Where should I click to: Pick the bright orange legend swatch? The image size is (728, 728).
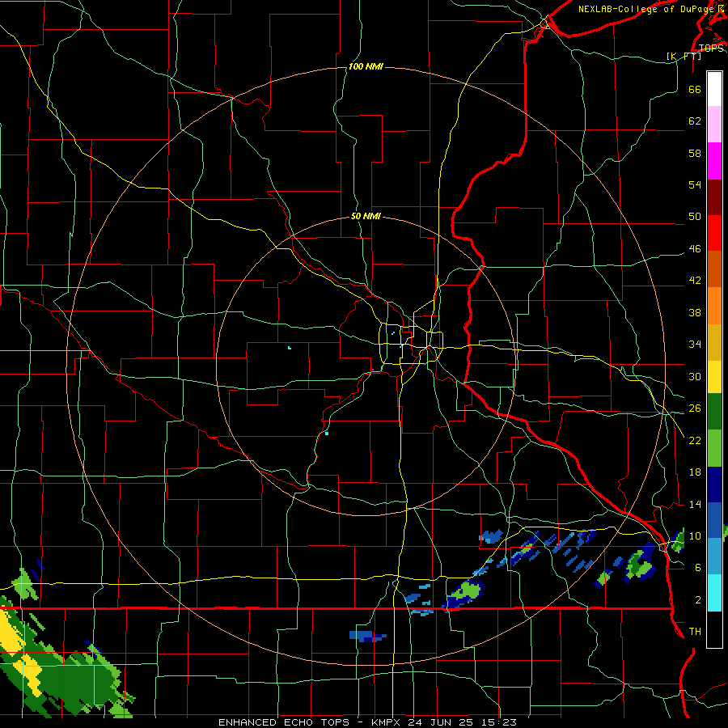[x=714, y=306]
